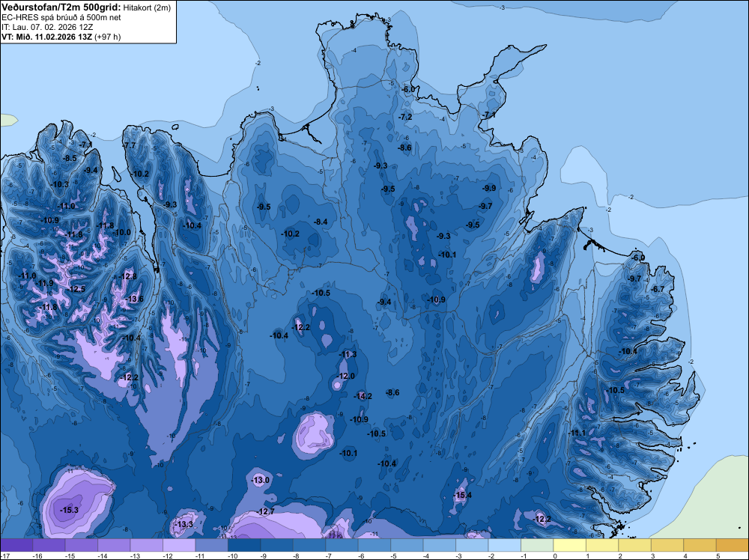749x560 pixels.
Task: Click the -13.0 temperature value
Action: [x=261, y=481]
